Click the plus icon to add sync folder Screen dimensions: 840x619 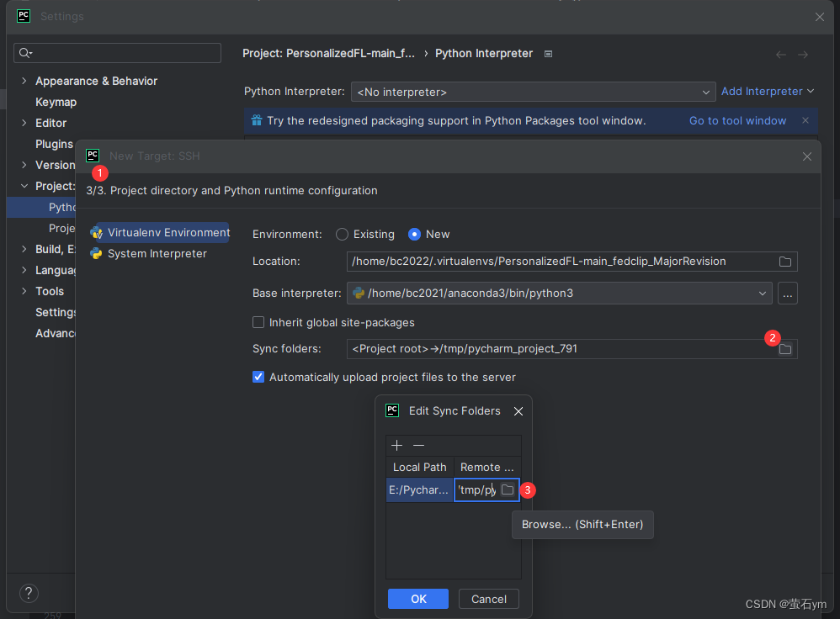coord(396,445)
